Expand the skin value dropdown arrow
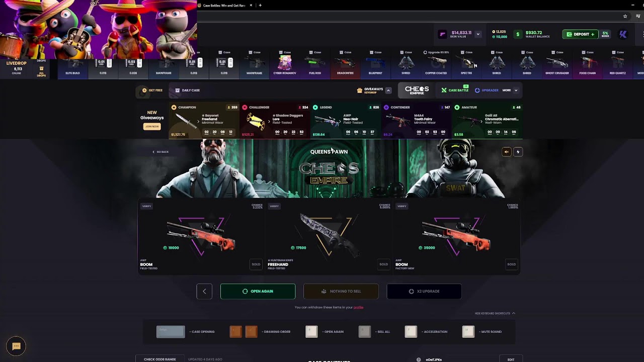 (478, 34)
